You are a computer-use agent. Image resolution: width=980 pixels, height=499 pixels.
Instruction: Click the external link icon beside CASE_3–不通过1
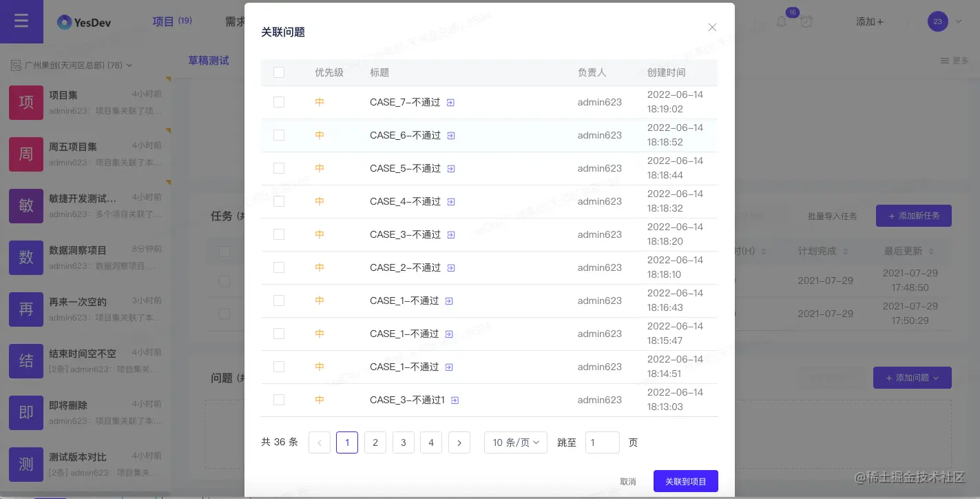click(x=455, y=400)
